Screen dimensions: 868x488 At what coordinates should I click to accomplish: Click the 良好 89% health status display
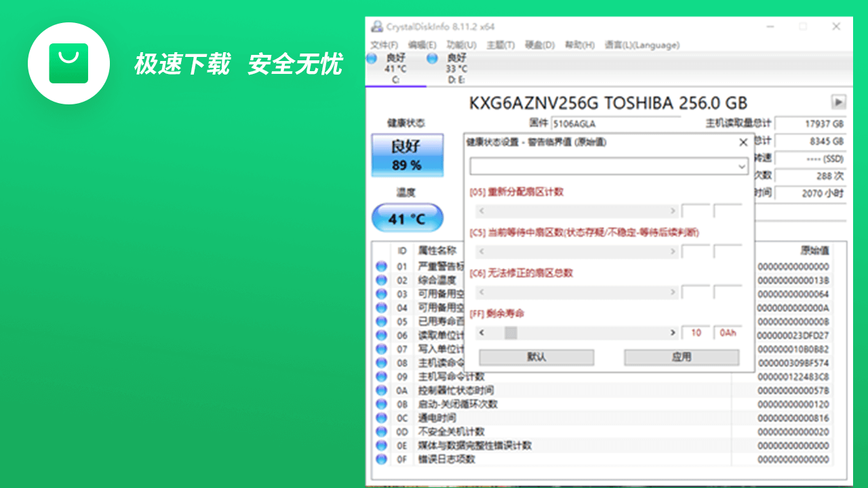click(407, 155)
